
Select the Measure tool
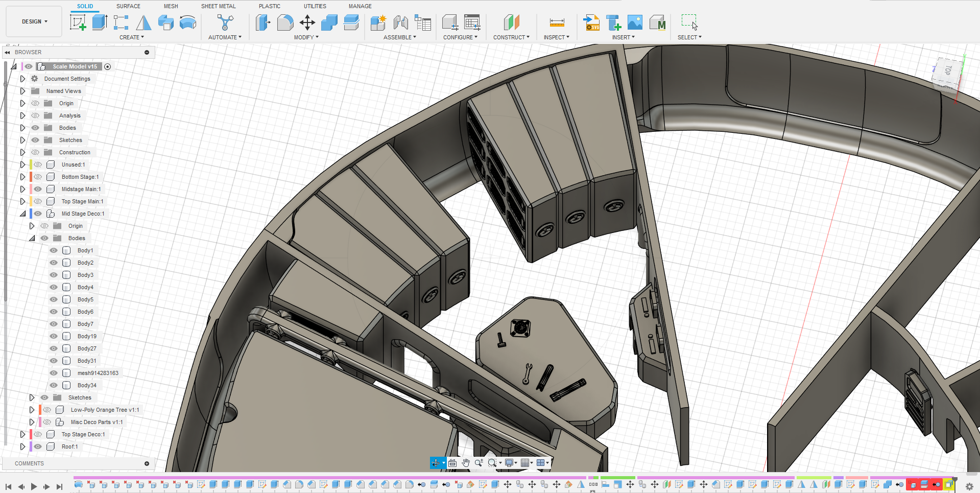pyautogui.click(x=557, y=22)
